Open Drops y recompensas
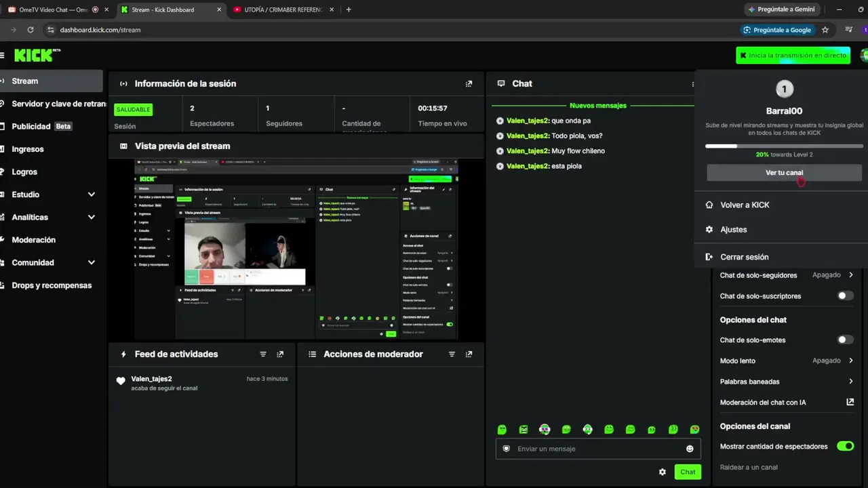Image resolution: width=868 pixels, height=488 pixels. [53, 285]
